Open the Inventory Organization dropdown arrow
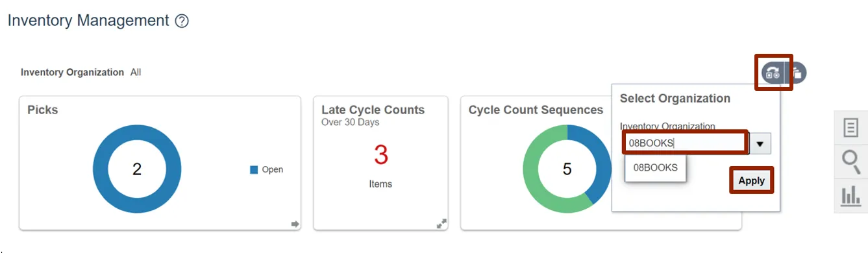The height and width of the screenshot is (253, 868). point(760,143)
